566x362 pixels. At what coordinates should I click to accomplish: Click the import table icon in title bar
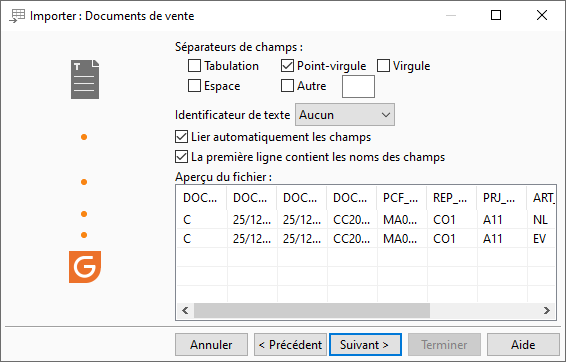(17, 16)
